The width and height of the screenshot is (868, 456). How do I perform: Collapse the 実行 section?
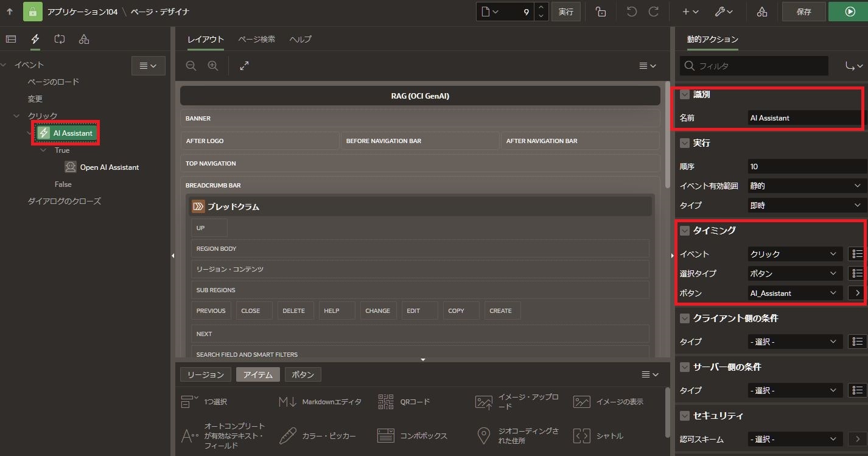point(685,143)
